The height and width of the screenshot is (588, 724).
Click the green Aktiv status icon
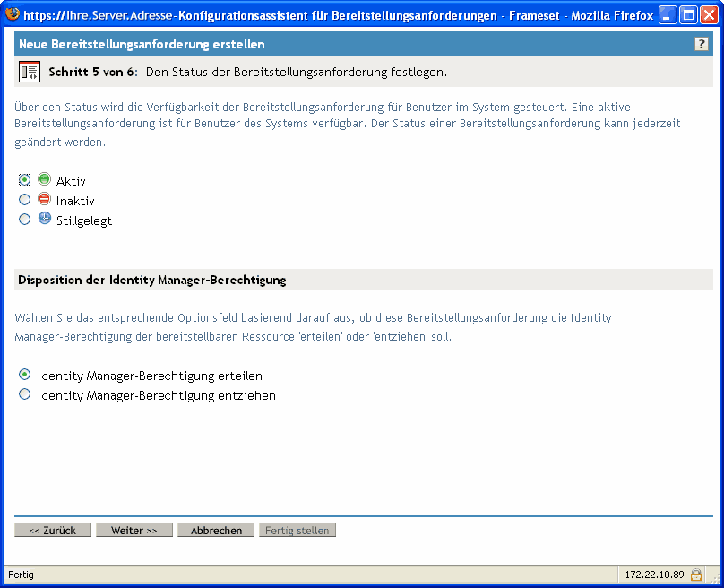[x=44, y=179]
